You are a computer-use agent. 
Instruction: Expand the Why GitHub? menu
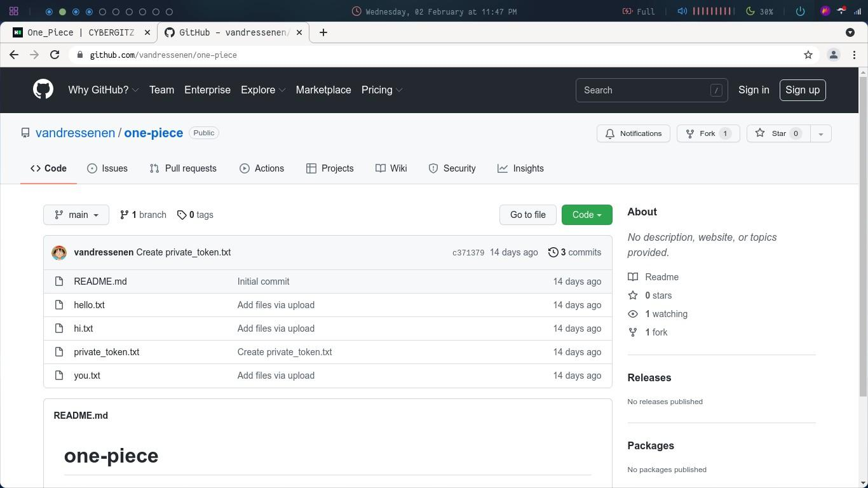103,90
